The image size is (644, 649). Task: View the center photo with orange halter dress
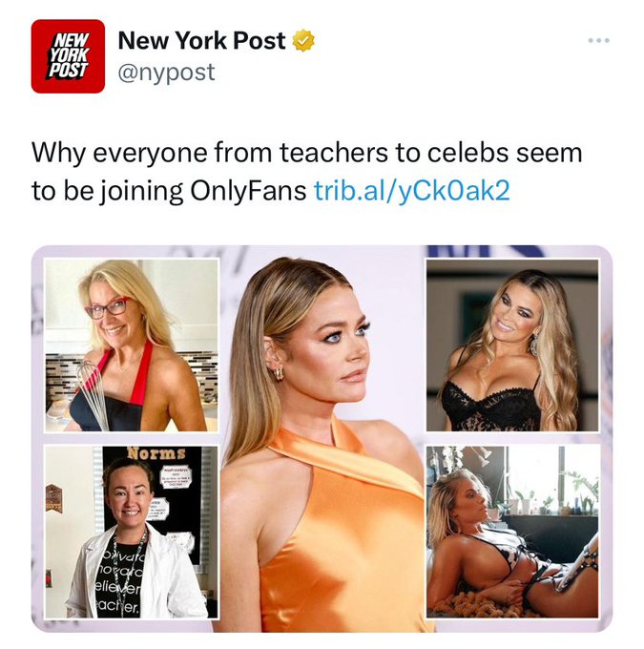pyautogui.click(x=322, y=439)
